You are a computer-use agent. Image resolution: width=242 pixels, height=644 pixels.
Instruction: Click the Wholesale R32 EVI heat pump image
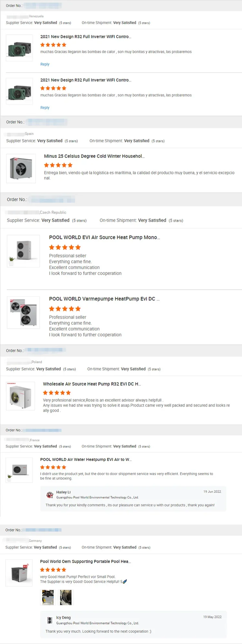pyautogui.click(x=21, y=396)
